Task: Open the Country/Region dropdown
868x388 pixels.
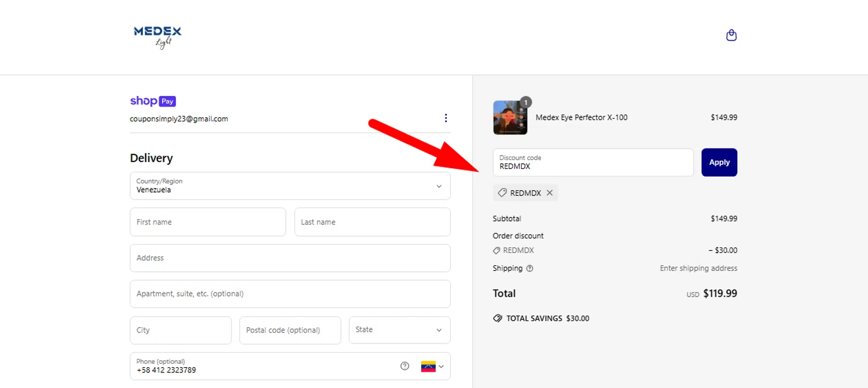Action: pos(290,186)
